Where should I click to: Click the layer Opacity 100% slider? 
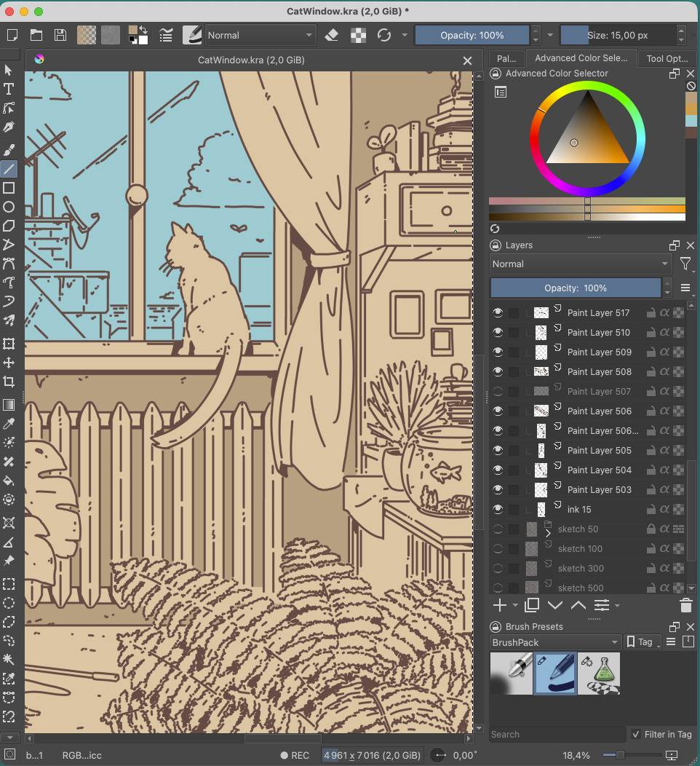[x=575, y=288]
